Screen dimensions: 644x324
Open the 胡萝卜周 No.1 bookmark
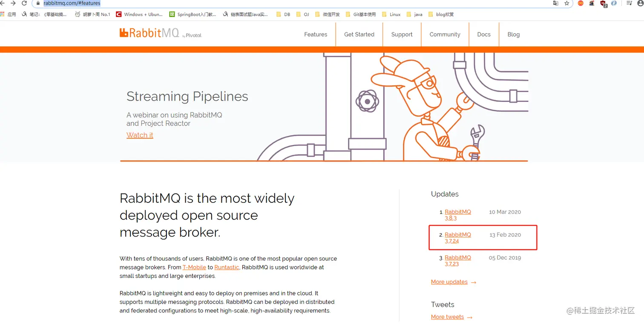[x=92, y=14]
